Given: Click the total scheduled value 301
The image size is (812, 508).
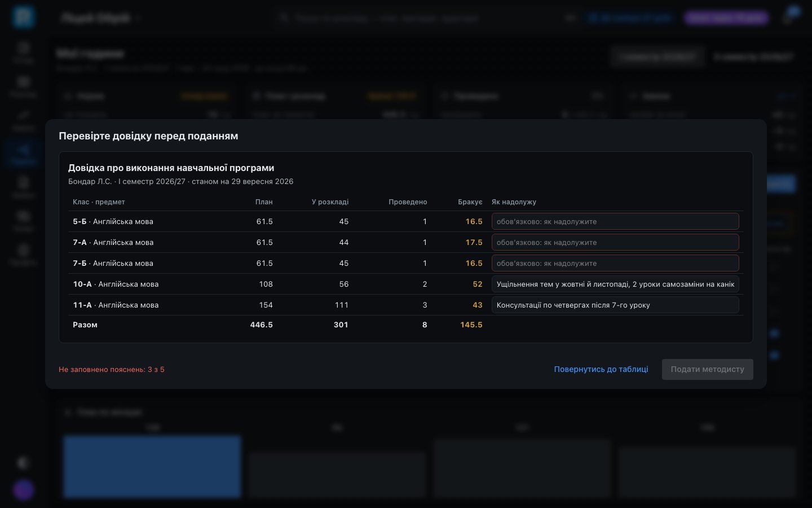Looking at the screenshot, I should 341,325.
